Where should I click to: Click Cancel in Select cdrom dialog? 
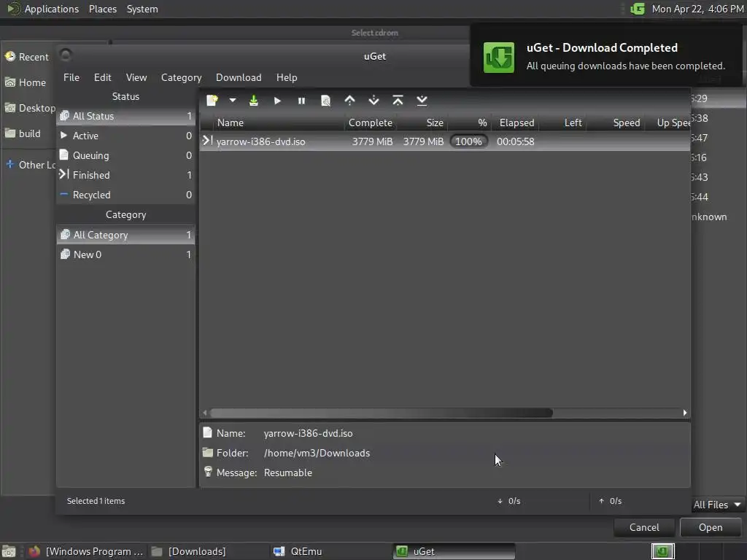[x=644, y=528]
